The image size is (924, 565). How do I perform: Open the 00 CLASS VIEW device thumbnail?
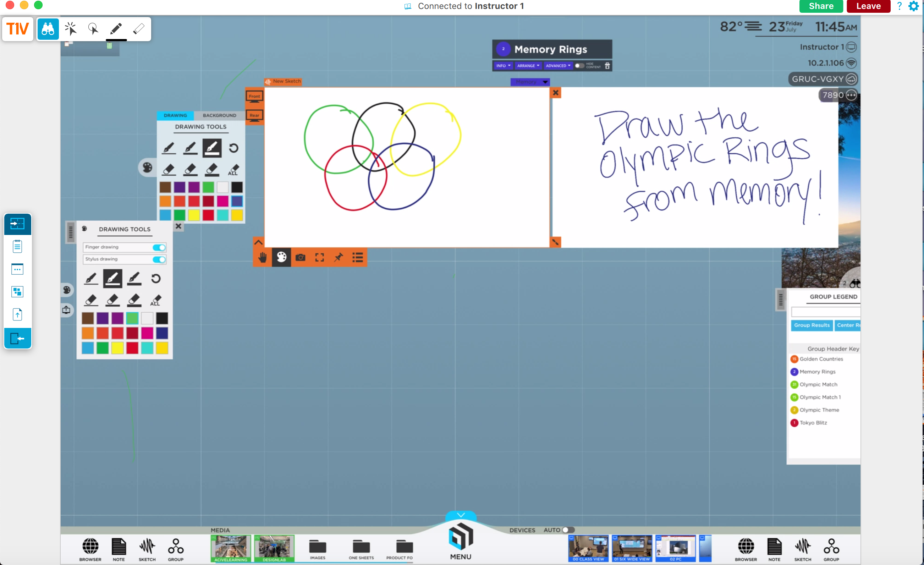[588, 548]
